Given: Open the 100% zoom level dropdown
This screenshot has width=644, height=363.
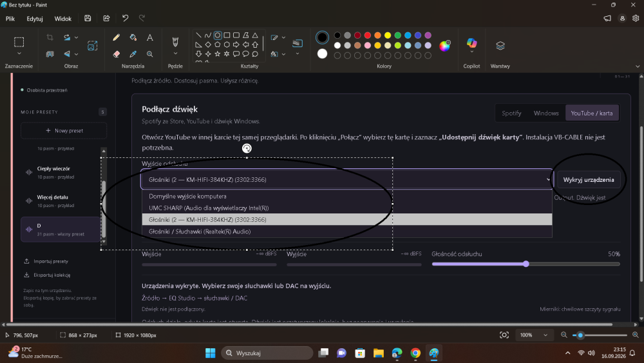Looking at the screenshot, I should tap(534, 335).
